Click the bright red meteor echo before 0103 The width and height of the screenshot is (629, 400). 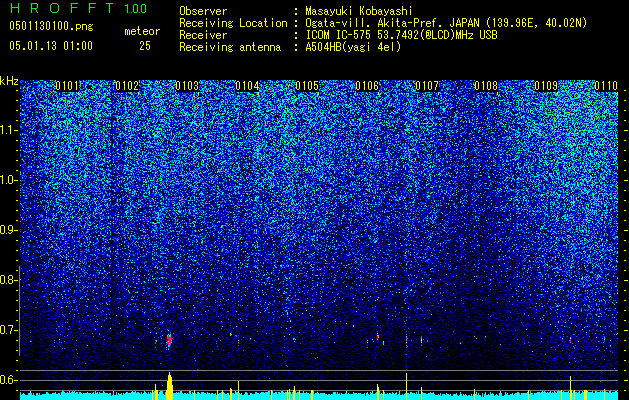click(169, 340)
